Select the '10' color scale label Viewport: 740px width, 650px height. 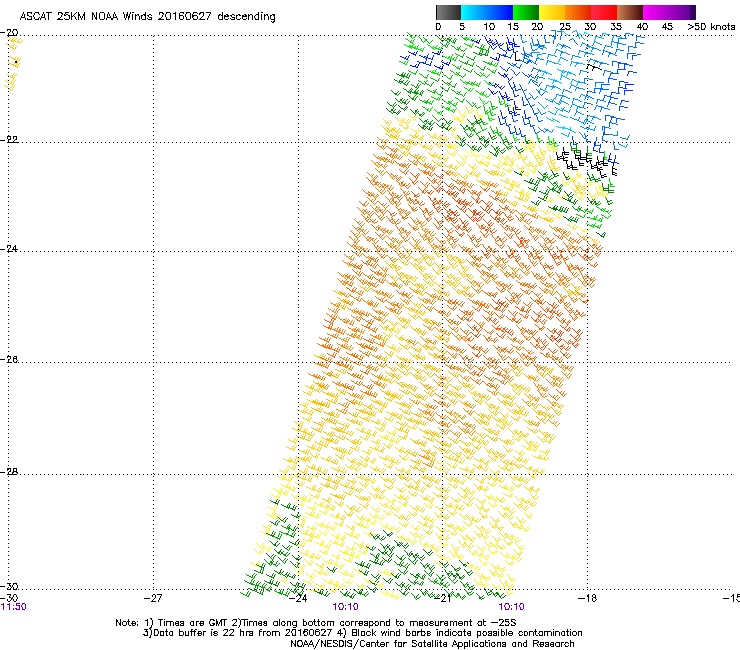(x=489, y=27)
